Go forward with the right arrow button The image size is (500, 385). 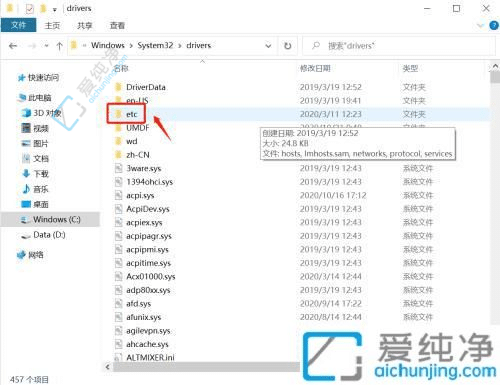32,46
